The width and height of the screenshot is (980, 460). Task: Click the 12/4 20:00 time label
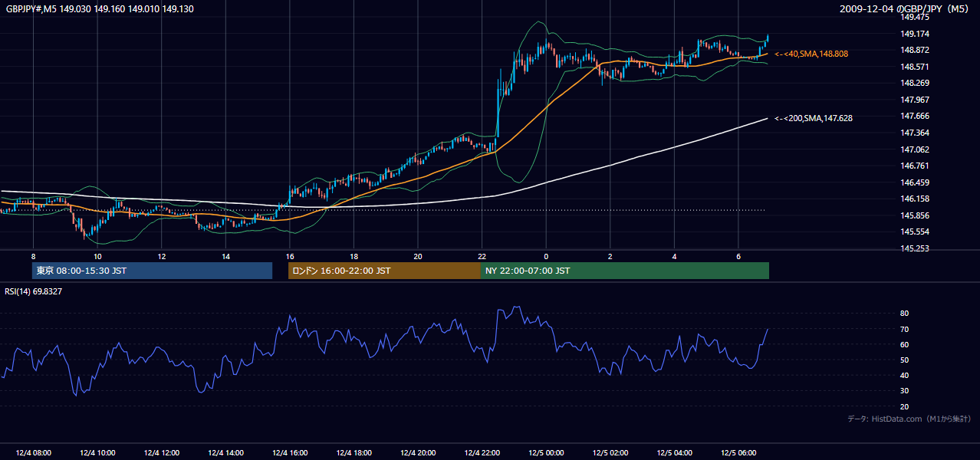click(418, 452)
